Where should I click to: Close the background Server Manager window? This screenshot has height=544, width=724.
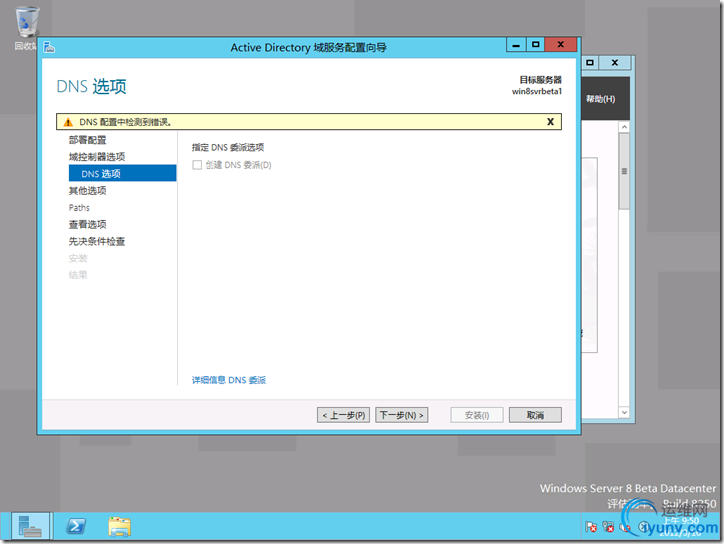615,62
